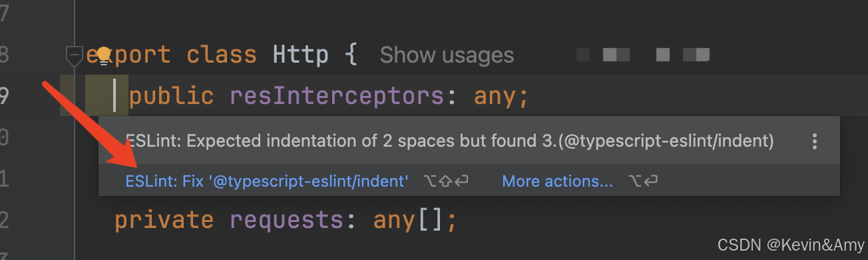Click the blurred author hint after Show usages
Screen dimensions: 868x260
pos(643,55)
